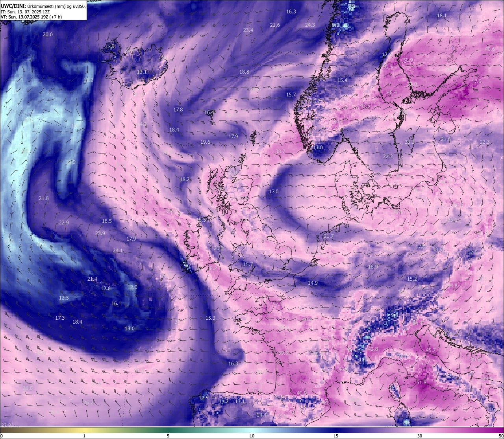
Task: Click the 22.2 value label
Action: (x=388, y=157)
